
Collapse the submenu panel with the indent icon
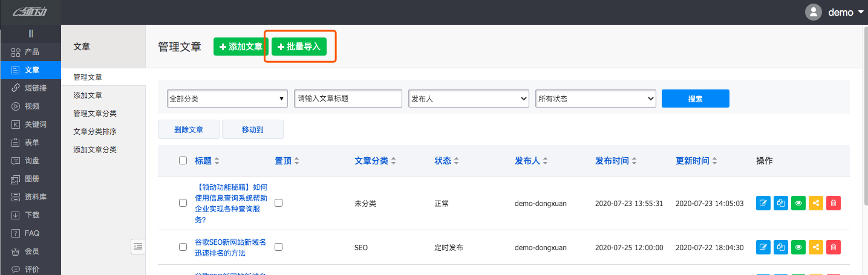point(138,246)
